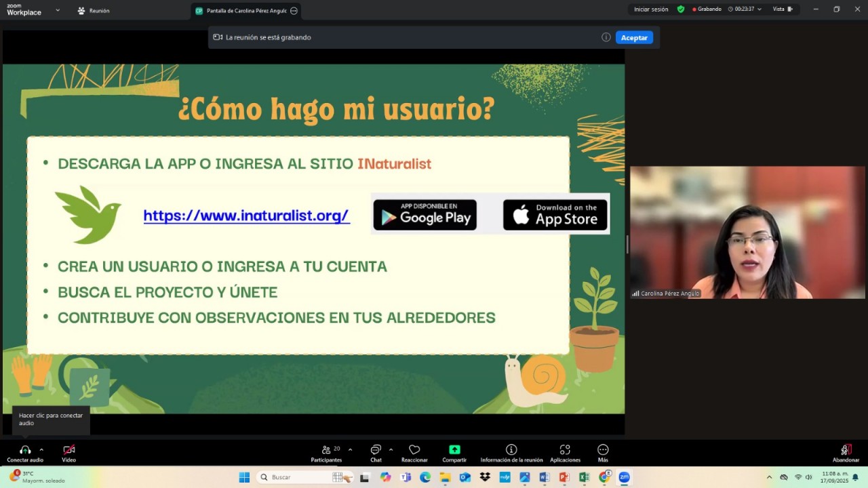This screenshot has width=868, height=488.
Task: Switch to PowerPoint in the taskbar
Action: 564,477
